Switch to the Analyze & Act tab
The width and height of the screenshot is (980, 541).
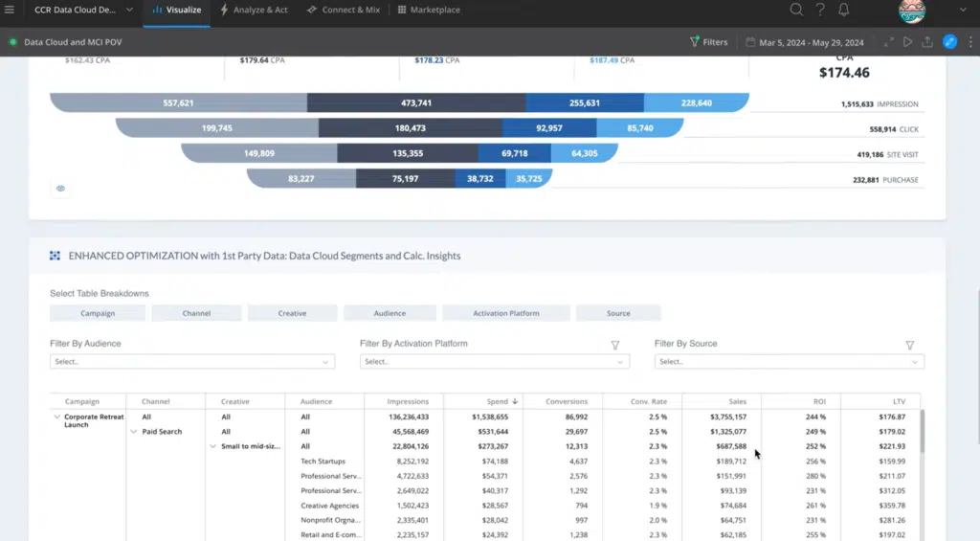tap(254, 10)
